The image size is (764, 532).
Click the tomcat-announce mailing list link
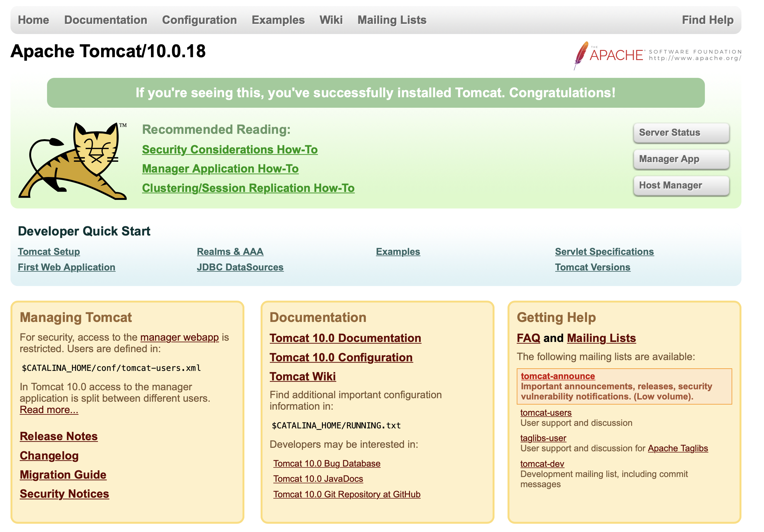click(x=558, y=376)
